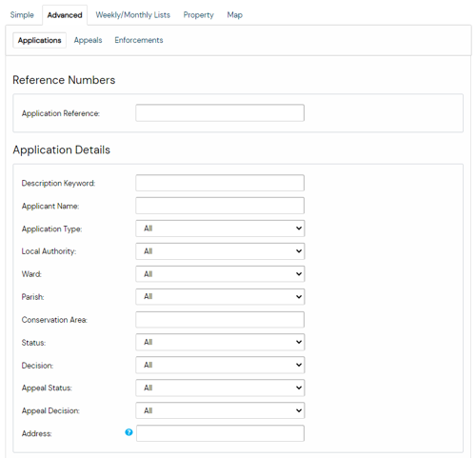
Task: Click the 'Status:' label
Action: point(33,343)
